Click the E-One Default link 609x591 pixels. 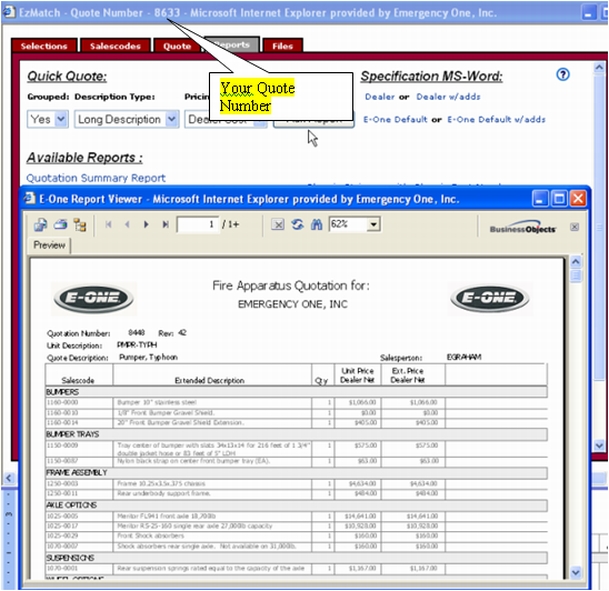tap(395, 119)
